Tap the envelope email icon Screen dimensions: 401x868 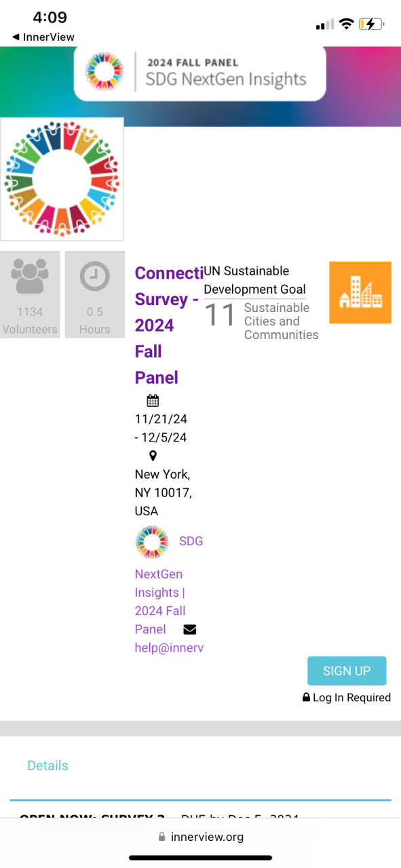pyautogui.click(x=190, y=629)
